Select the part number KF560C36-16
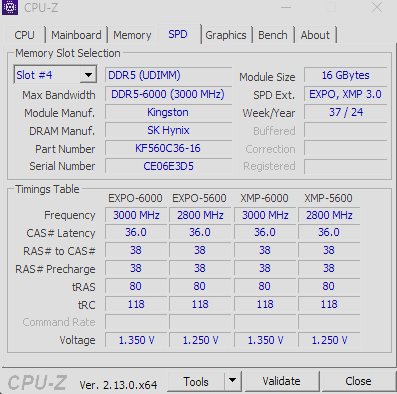This screenshot has height=394, width=397. 168,148
